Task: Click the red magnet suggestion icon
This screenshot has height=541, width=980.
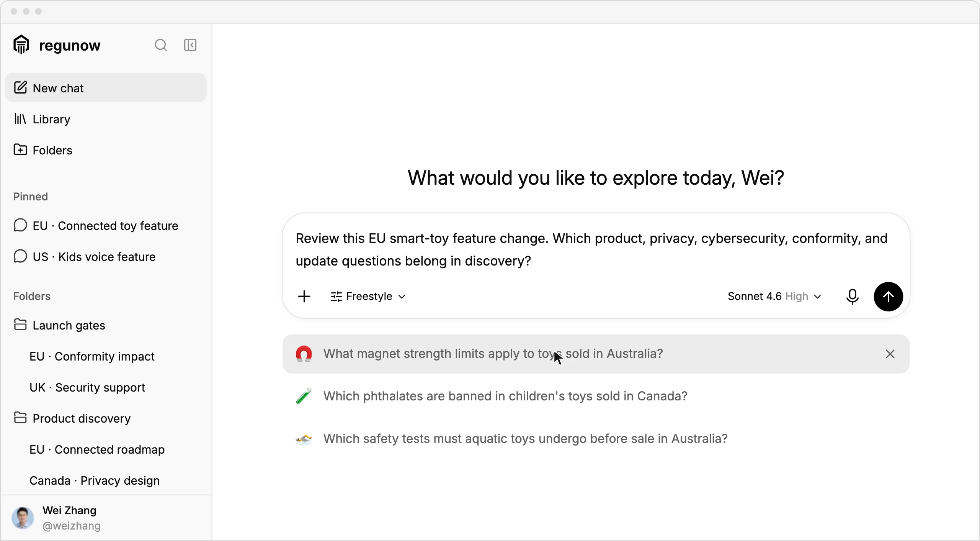Action: 304,354
